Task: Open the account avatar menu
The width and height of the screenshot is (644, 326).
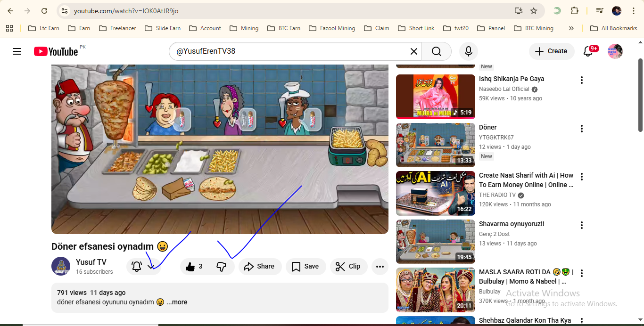Action: click(x=615, y=51)
